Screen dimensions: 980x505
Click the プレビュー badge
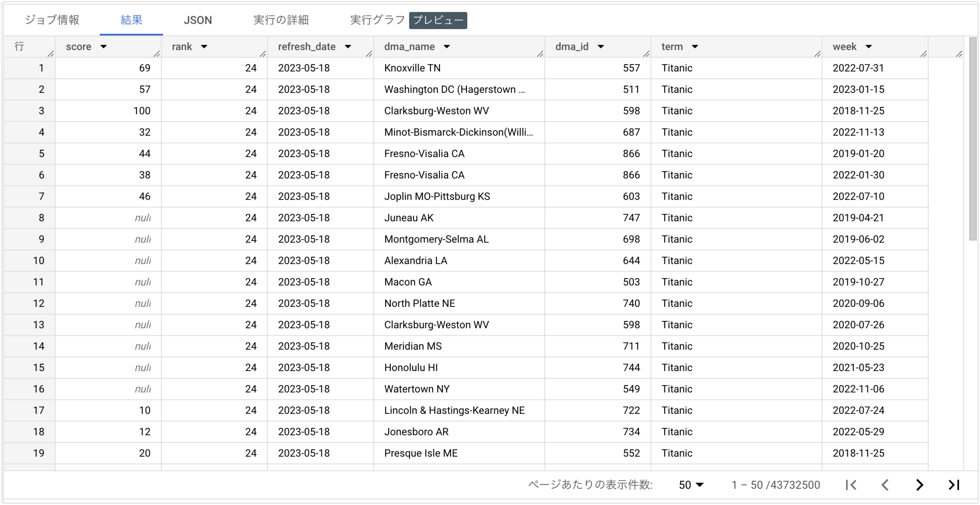coord(438,20)
